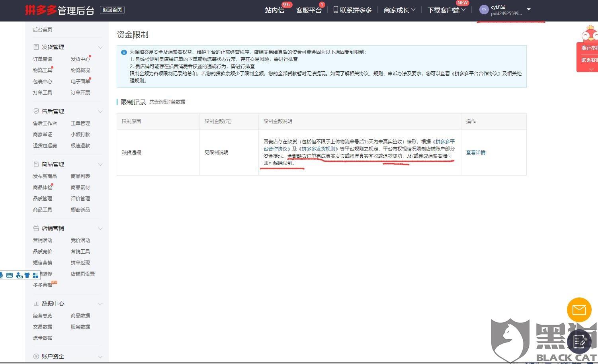Collapse the 发货管理 section

[x=100, y=47]
